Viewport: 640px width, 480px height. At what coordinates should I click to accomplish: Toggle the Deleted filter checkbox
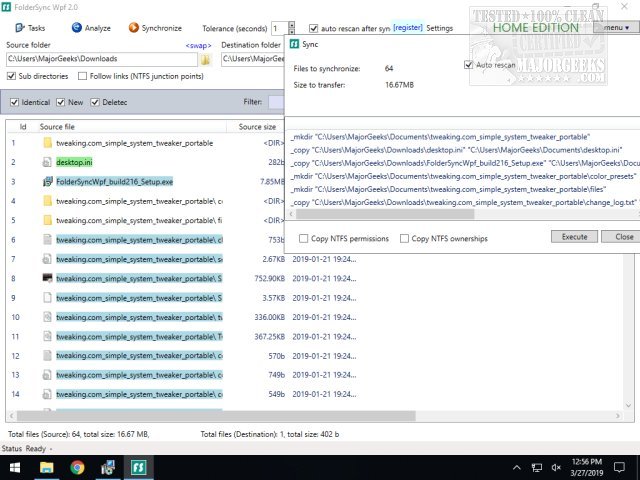point(95,102)
